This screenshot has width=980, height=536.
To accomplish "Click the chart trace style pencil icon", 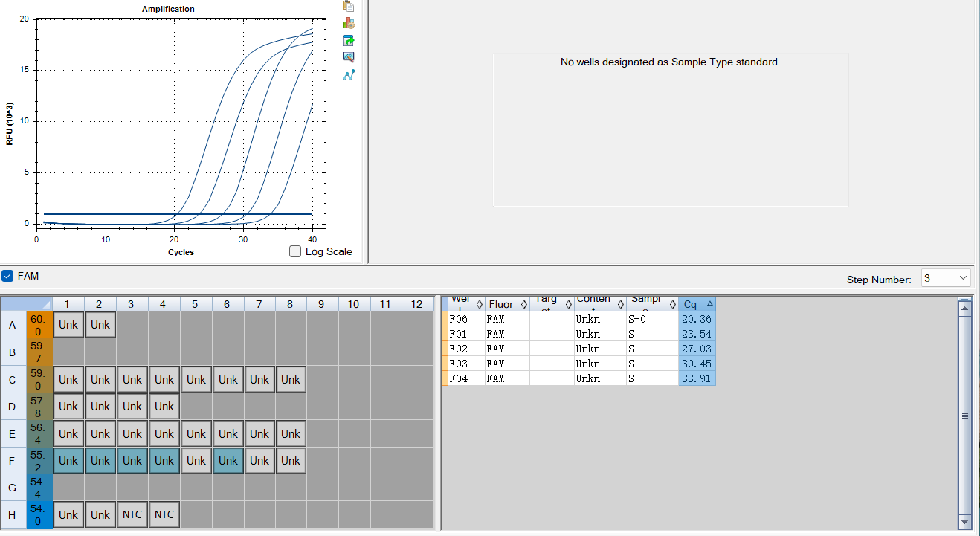I will tap(348, 57).
